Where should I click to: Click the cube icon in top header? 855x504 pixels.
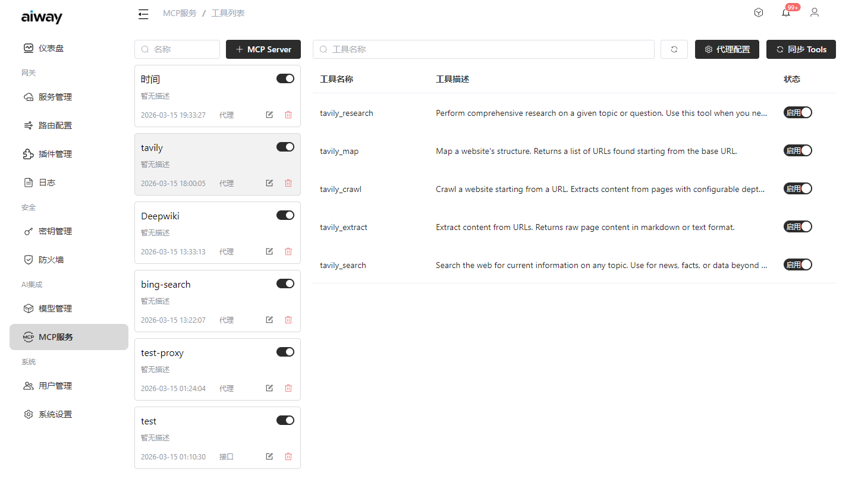point(758,12)
